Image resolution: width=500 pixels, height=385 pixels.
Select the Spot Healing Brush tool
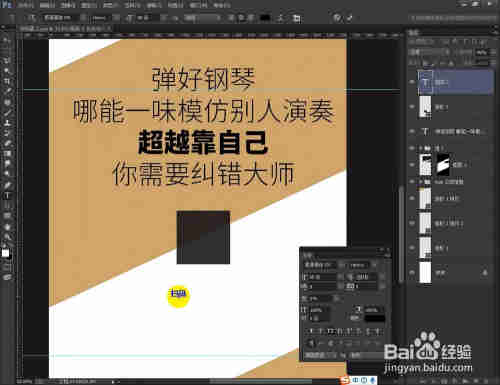pyautogui.click(x=7, y=102)
